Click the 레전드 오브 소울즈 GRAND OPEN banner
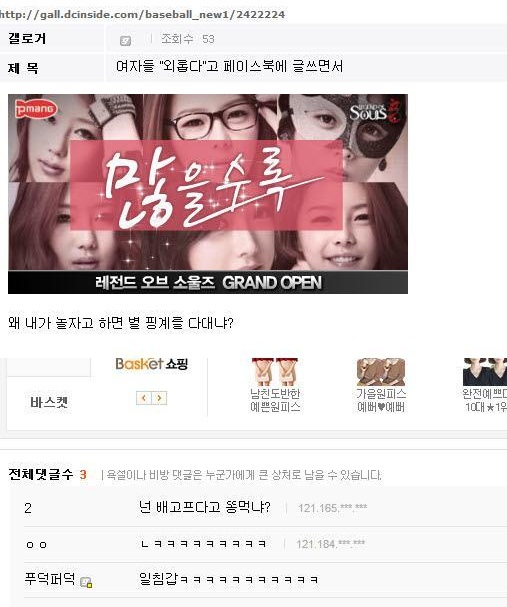The width and height of the screenshot is (507, 607). [208, 283]
